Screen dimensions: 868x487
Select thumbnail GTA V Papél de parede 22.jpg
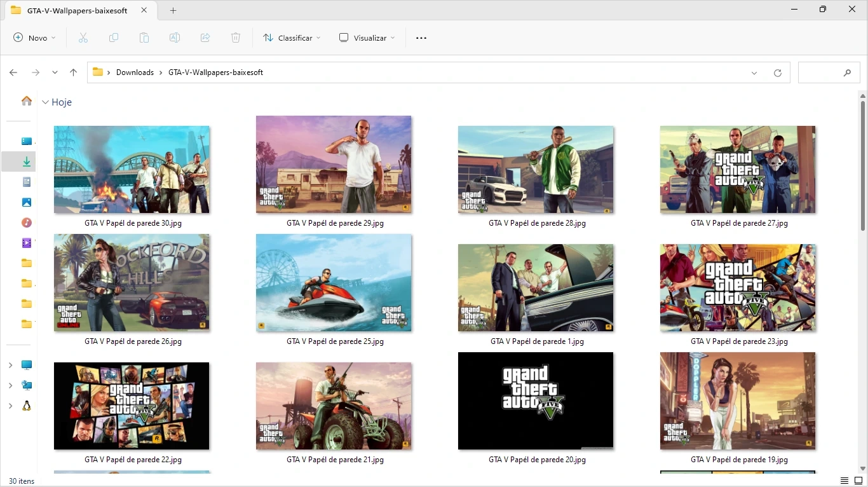coord(132,406)
